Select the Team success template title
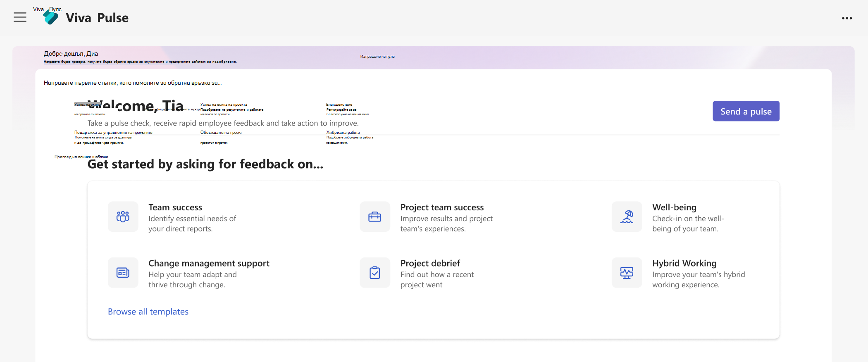This screenshot has width=868, height=362. [175, 207]
